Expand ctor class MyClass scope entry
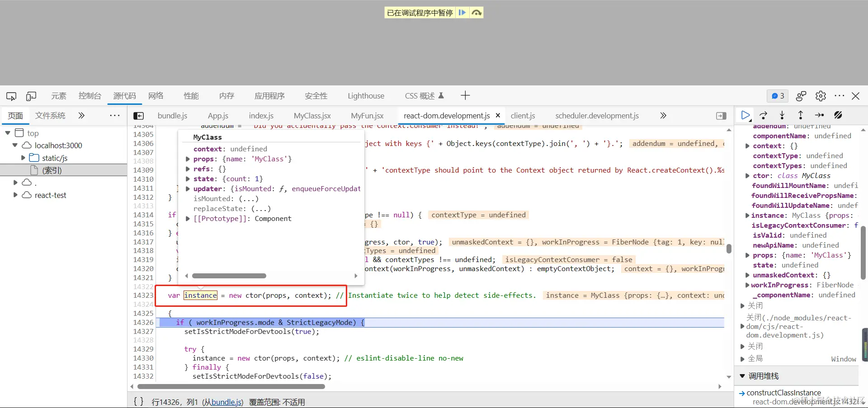Image resolution: width=868 pixels, height=408 pixels. click(x=747, y=176)
